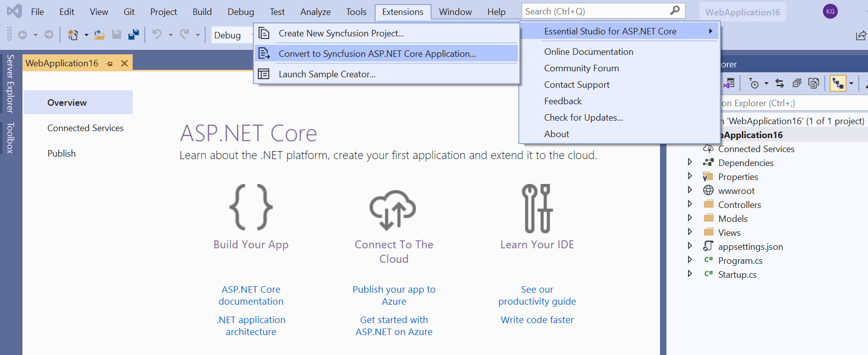Open the Server Explorer side tab
The image size is (868, 355).
10,84
